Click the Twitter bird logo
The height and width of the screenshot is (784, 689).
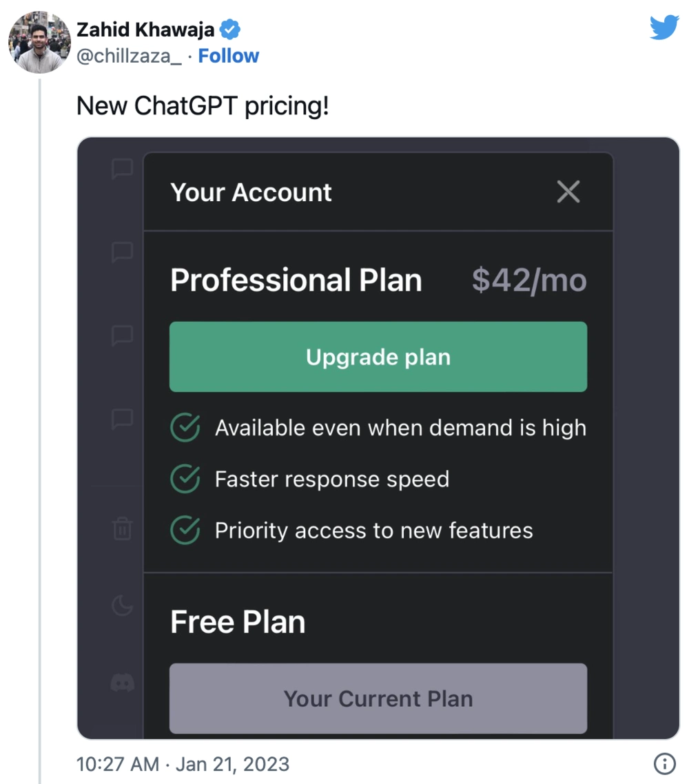[x=664, y=28]
